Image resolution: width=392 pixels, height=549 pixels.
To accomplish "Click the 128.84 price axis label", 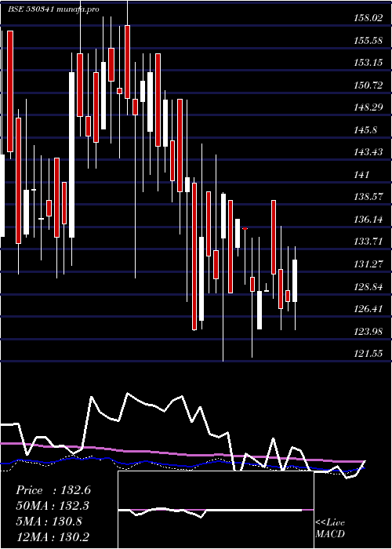I will click(368, 287).
